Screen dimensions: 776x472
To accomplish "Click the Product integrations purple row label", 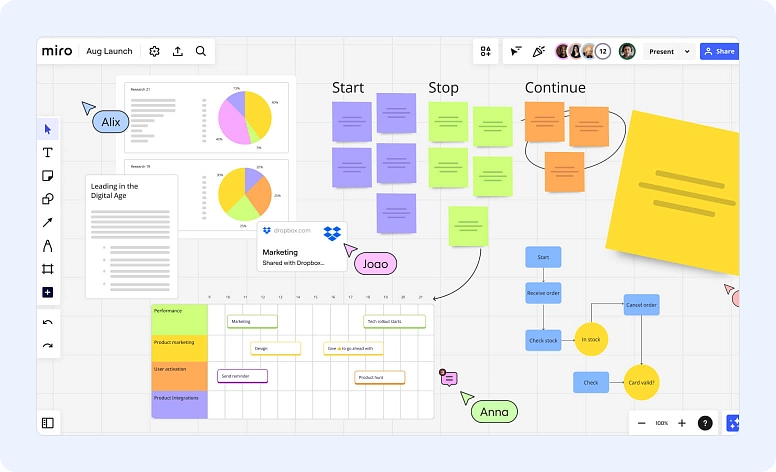I will tap(180, 405).
